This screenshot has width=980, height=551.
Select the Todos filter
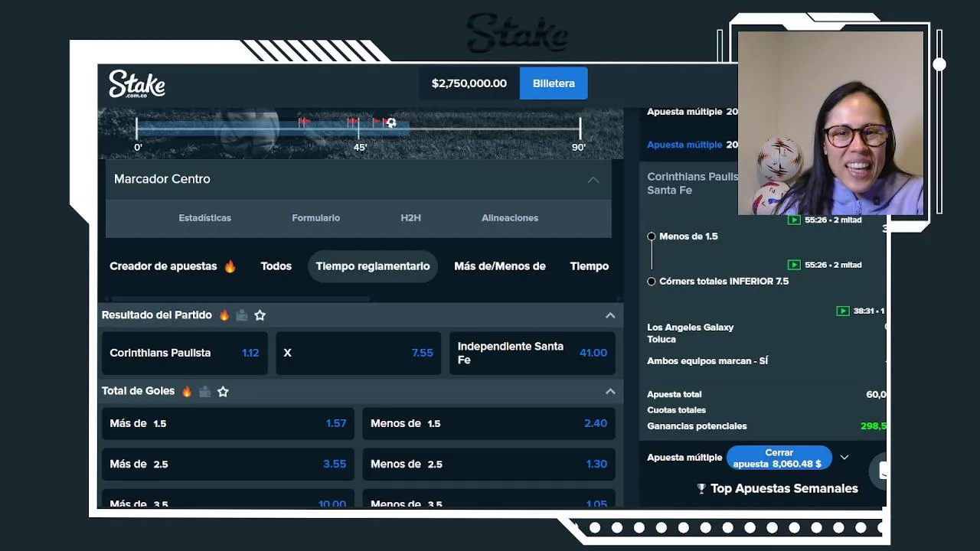click(276, 266)
